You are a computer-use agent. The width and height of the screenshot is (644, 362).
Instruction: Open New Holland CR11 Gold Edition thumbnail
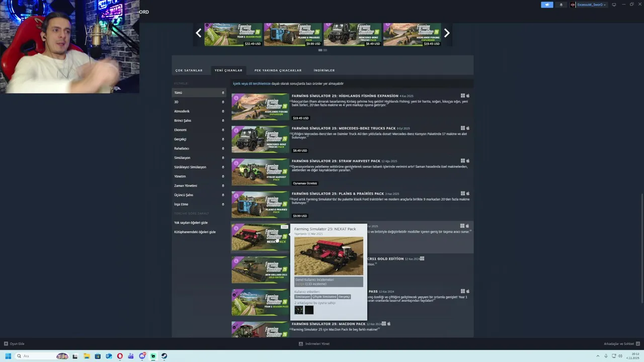pyautogui.click(x=260, y=270)
